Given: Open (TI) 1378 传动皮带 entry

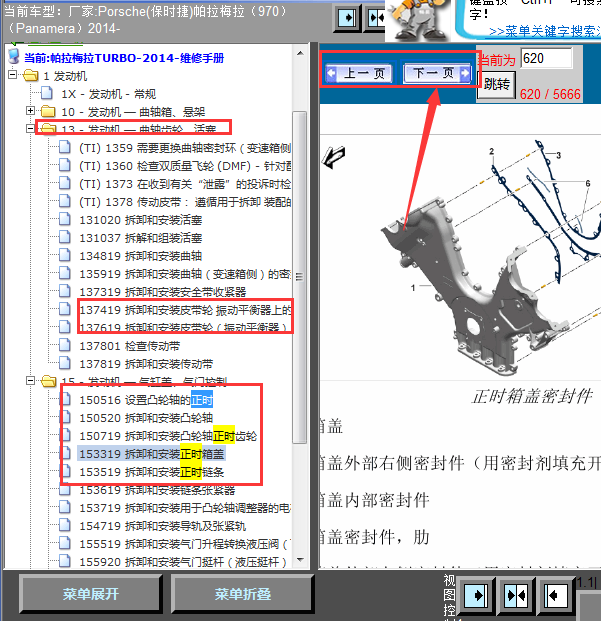Looking at the screenshot, I should [x=185, y=202].
